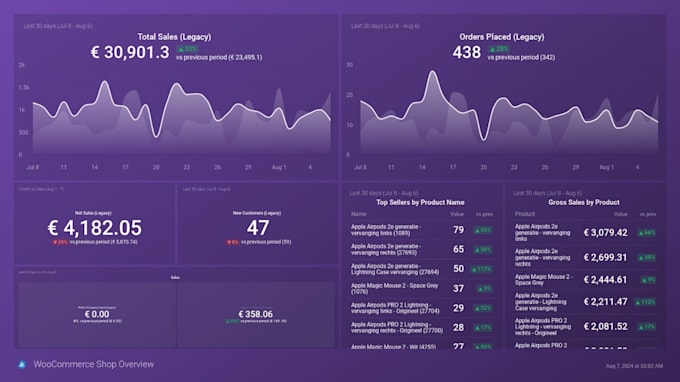Select the 'vs previous period (€ 23,495.1)' text

click(219, 57)
